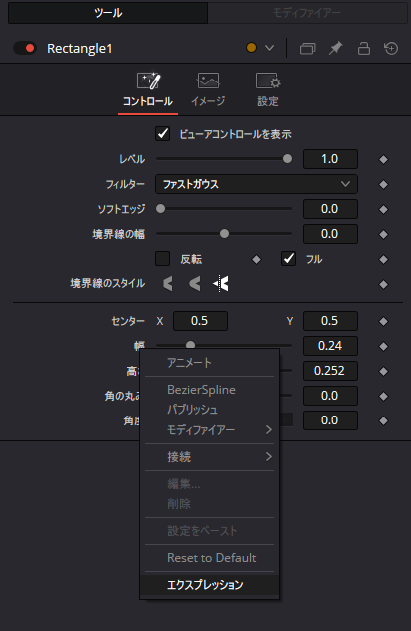Lock the Rectangle1 node
Screen dimensions: 411x631
[x=364, y=48]
